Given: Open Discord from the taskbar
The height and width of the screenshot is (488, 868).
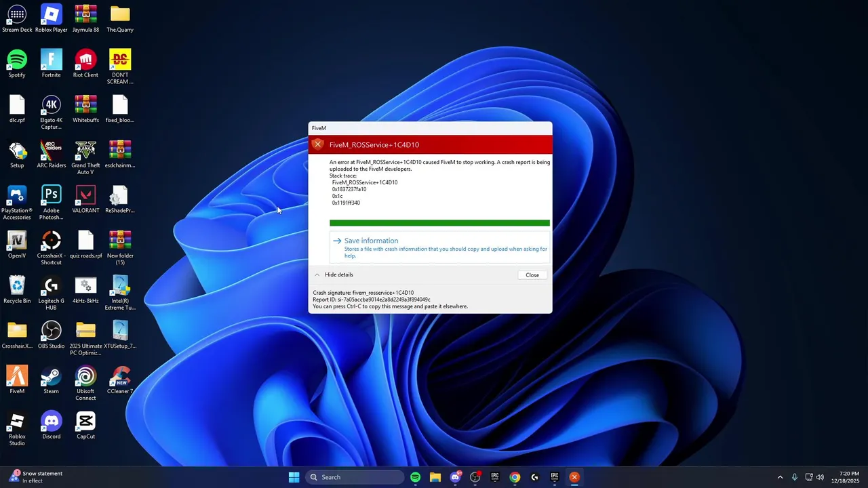Looking at the screenshot, I should pos(455,477).
